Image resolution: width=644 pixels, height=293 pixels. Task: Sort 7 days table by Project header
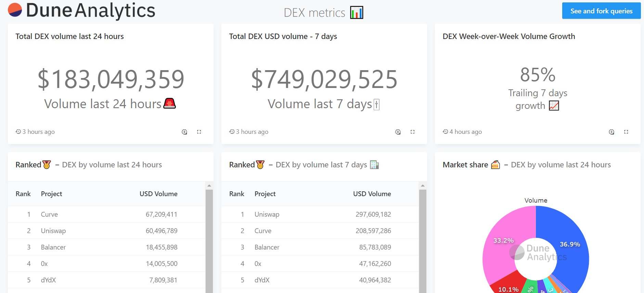pyautogui.click(x=265, y=194)
